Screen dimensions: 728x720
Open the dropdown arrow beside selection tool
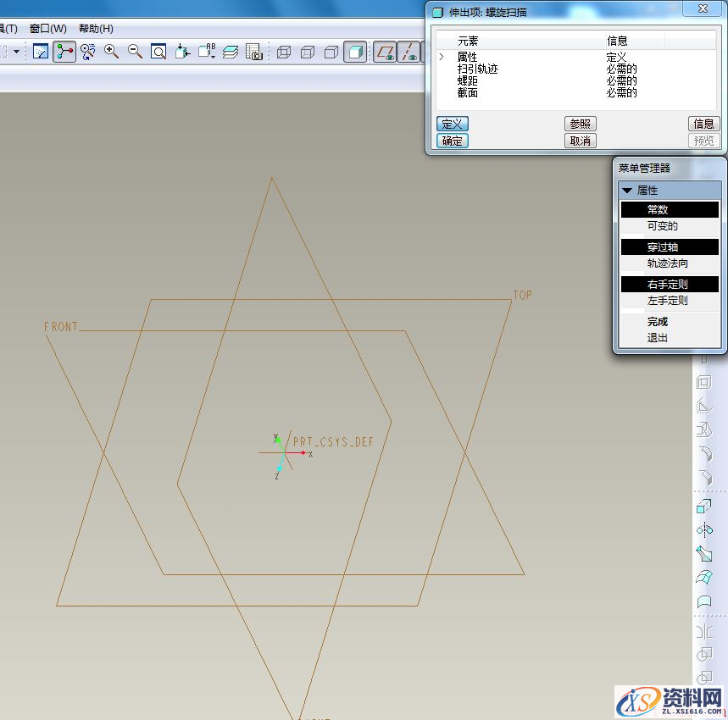[16, 52]
